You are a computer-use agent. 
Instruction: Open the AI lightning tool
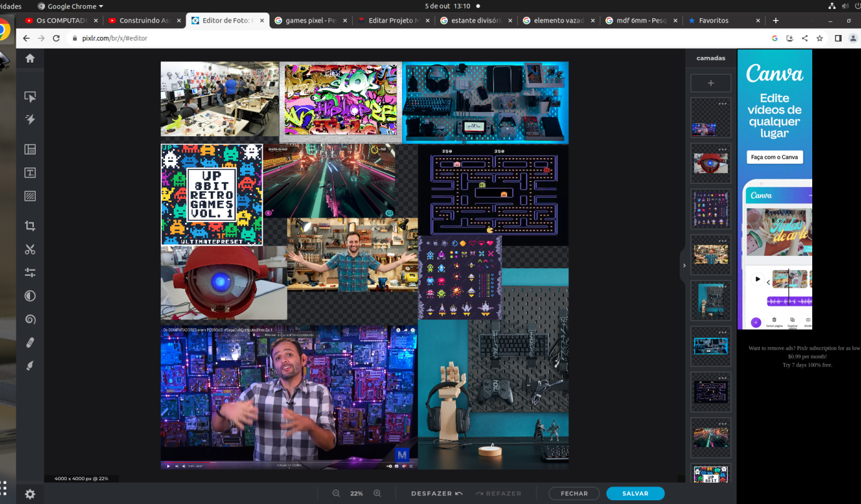pos(30,119)
